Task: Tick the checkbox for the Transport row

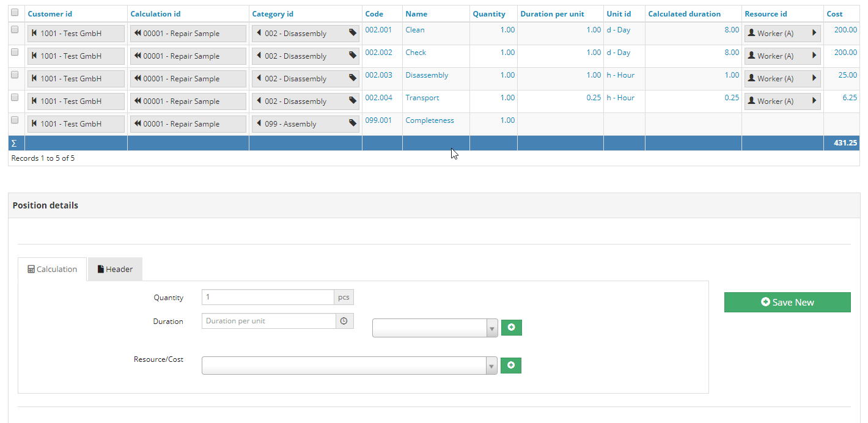Action: (x=15, y=97)
